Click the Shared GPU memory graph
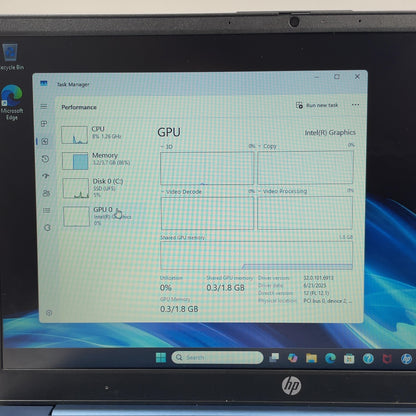The height and width of the screenshot is (416, 416). [x=256, y=255]
